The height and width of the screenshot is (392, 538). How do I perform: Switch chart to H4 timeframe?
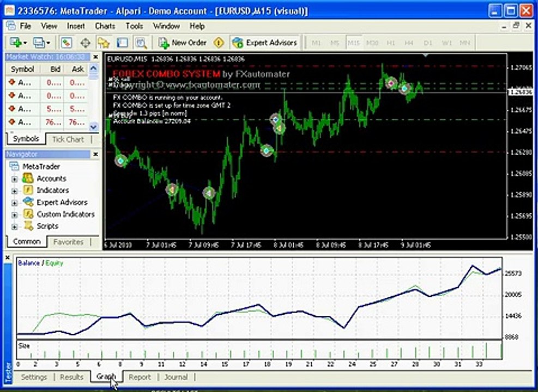pos(409,43)
